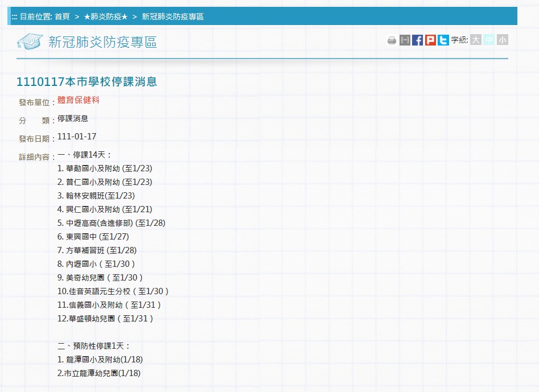Select the 1110117本市學校停課消息 heading
This screenshot has height=392, width=539.
[x=87, y=82]
